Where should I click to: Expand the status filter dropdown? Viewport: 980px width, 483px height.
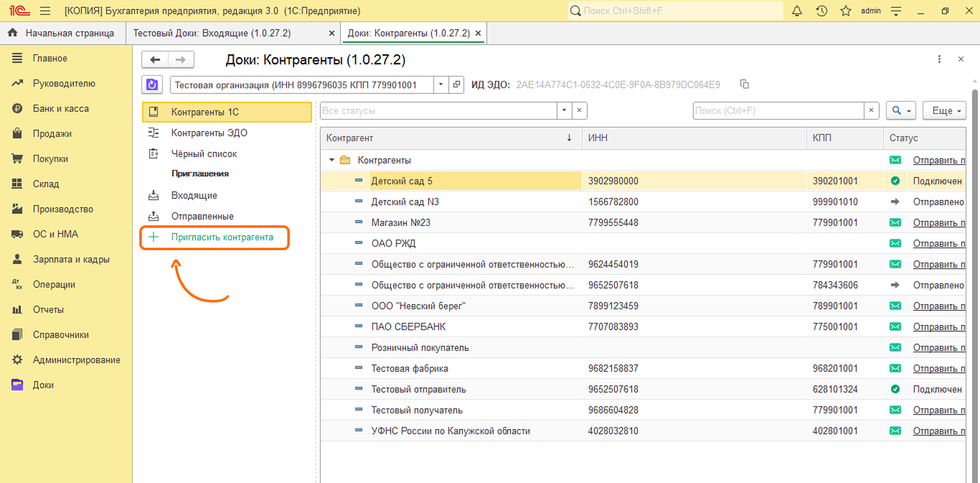[564, 110]
